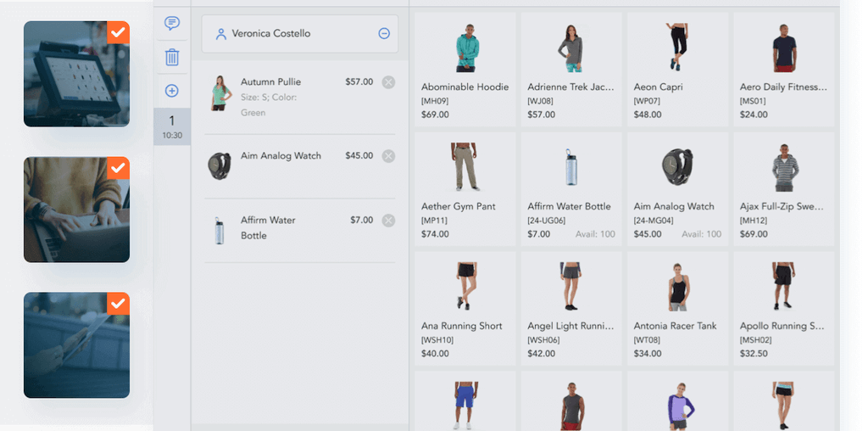Click the person icon beside Veronica Costello
The width and height of the screenshot is (868, 431).
point(221,34)
